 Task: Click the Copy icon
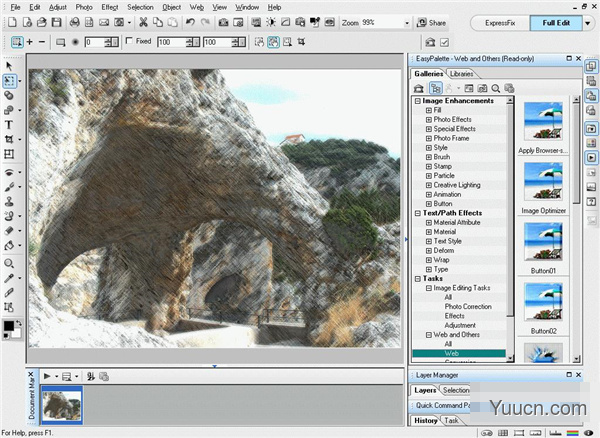click(158, 23)
